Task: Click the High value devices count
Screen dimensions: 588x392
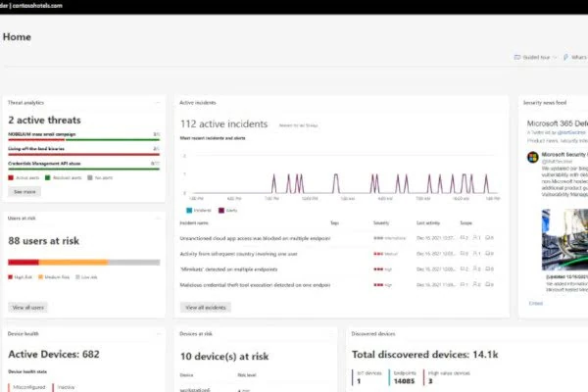Action: [x=430, y=381]
